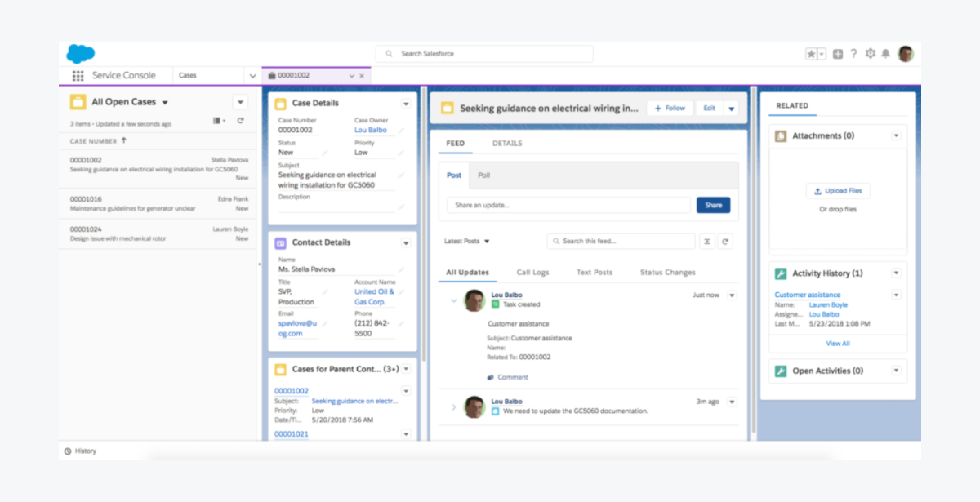980x502 pixels.
Task: Click the blue Share button
Action: 713,205
